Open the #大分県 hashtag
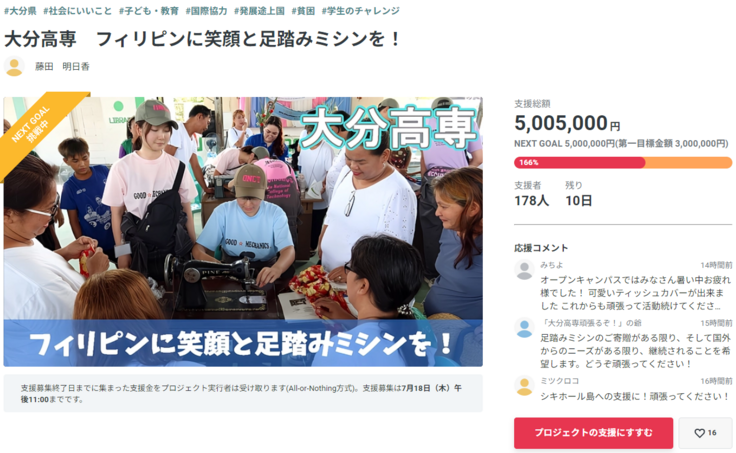The image size is (736, 453). [20, 11]
